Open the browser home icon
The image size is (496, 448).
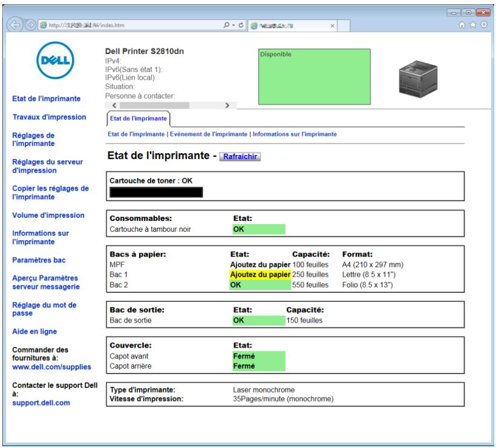click(x=462, y=25)
